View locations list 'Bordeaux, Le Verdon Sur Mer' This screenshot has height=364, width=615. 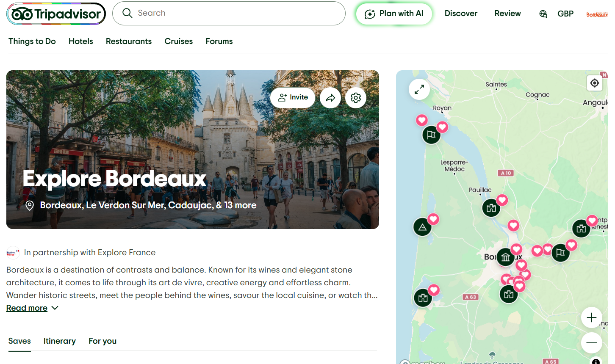pos(148,205)
